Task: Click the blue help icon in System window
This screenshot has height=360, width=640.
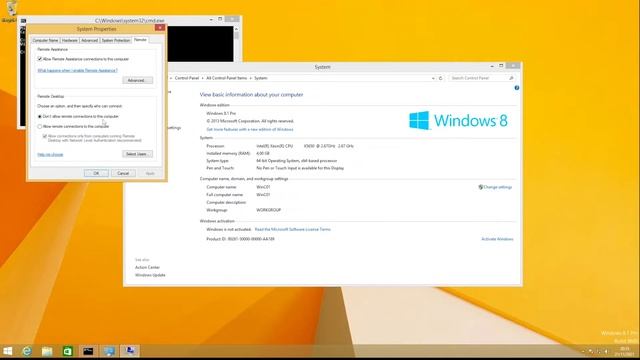Action: (x=516, y=88)
